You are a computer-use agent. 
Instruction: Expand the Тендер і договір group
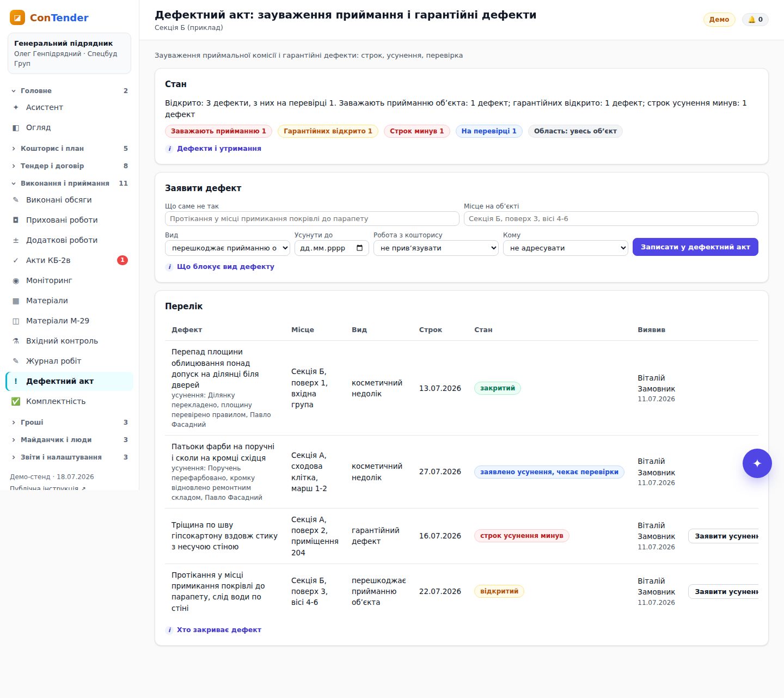69,166
